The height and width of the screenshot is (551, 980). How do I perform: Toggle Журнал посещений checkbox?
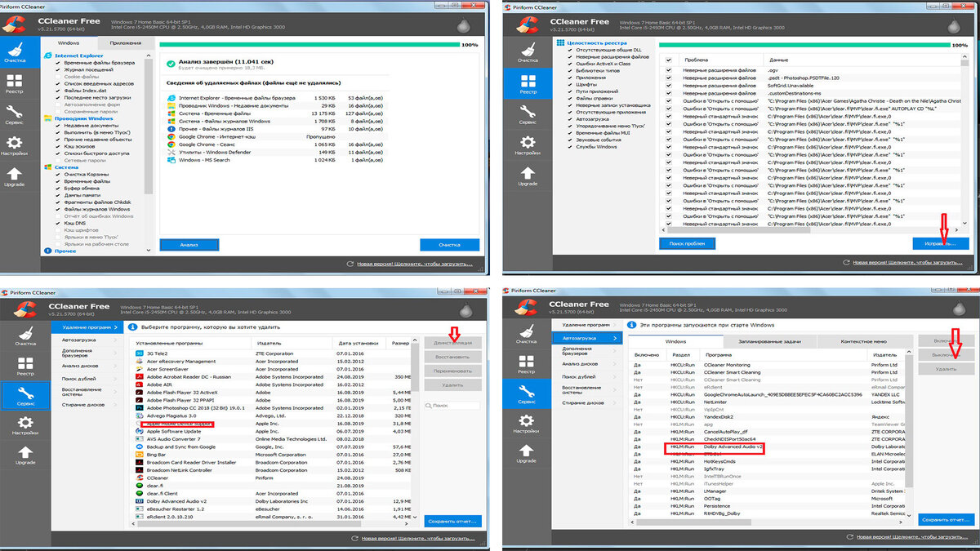(x=57, y=69)
